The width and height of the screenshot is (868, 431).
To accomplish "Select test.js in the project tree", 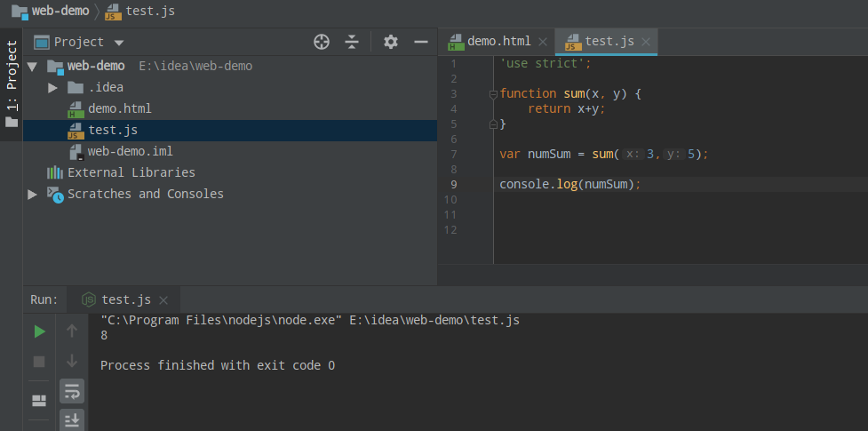I will point(113,130).
